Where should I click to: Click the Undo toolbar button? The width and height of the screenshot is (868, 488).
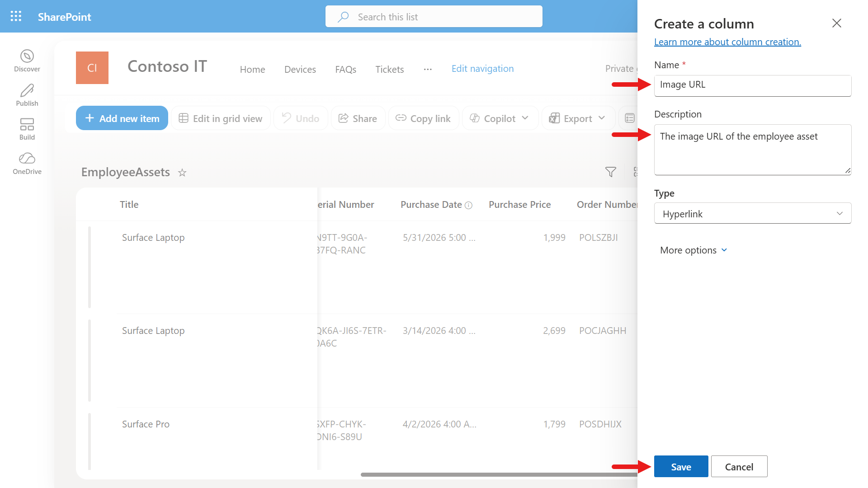pos(301,118)
